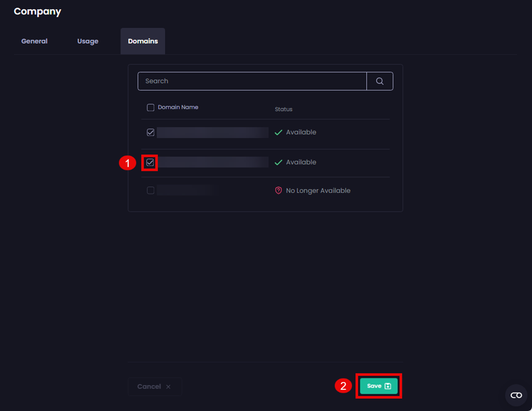Check the select-all checkbox beside Domain Name
532x411 pixels.
pyautogui.click(x=150, y=107)
